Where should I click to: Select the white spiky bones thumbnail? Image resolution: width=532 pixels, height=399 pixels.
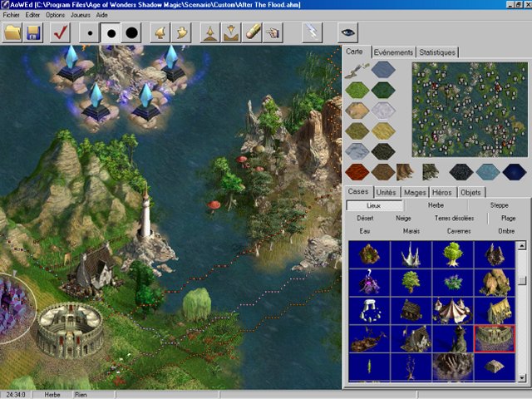411,254
